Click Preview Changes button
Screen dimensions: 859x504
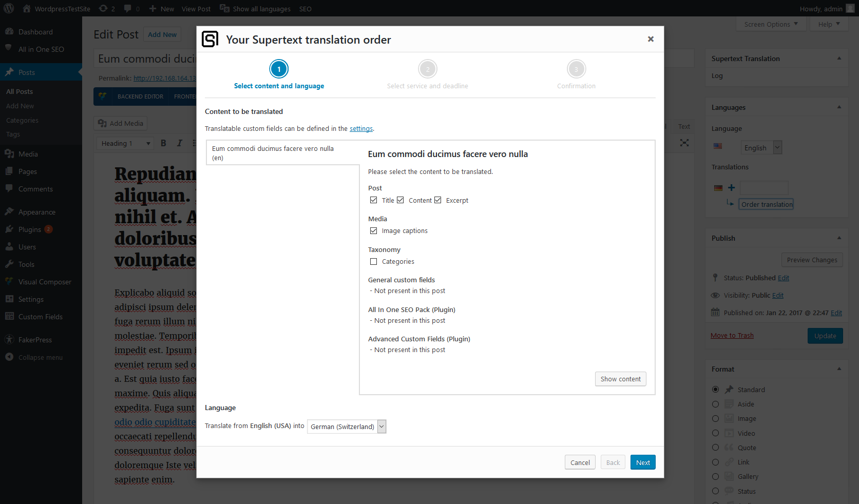coord(812,260)
